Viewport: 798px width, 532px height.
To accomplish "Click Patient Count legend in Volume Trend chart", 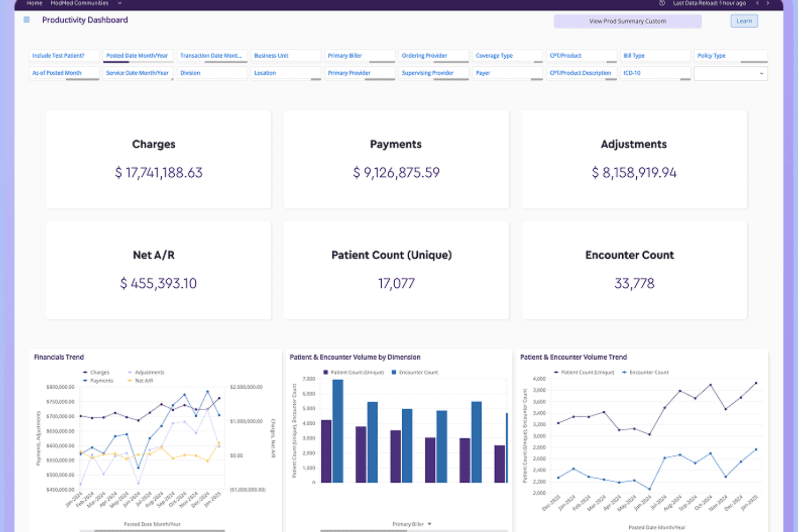I will pyautogui.click(x=584, y=372).
